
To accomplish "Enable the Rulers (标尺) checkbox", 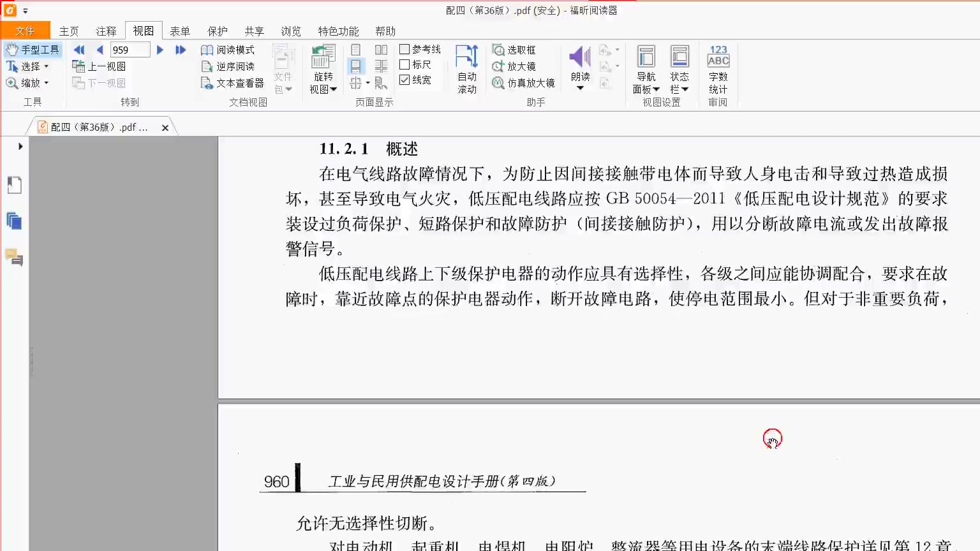I will click(405, 64).
